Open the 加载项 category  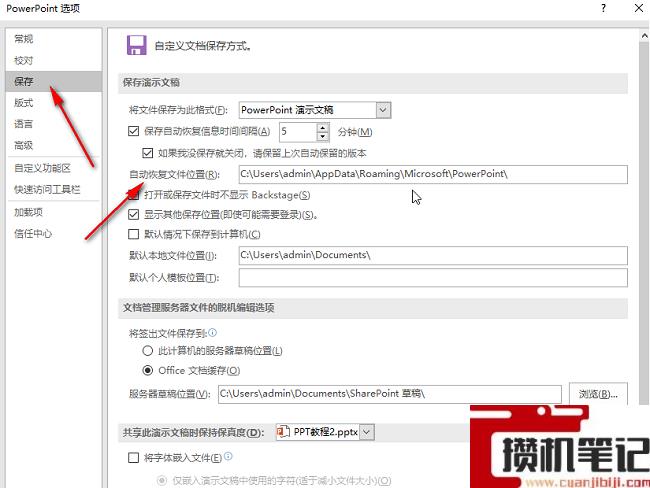pyautogui.click(x=28, y=212)
